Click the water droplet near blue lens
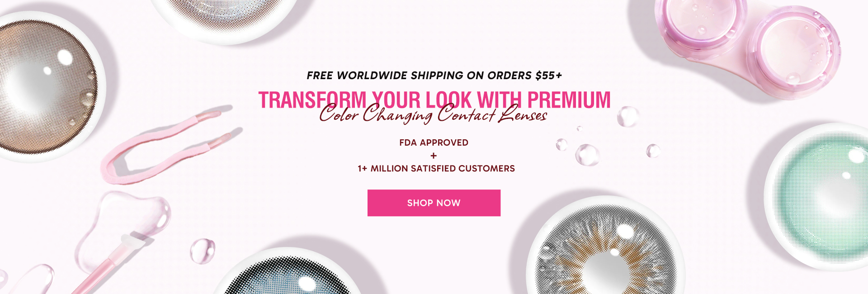868x294 pixels. pos(202,251)
